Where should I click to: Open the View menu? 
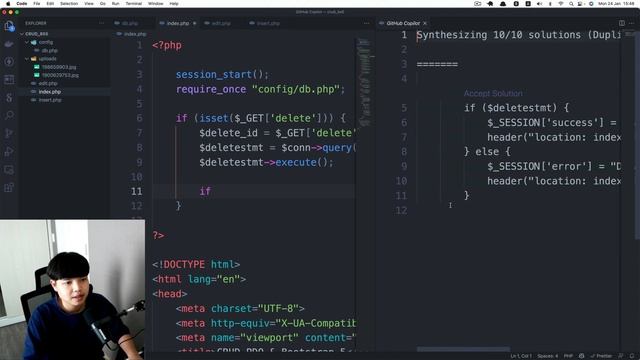click(x=89, y=4)
